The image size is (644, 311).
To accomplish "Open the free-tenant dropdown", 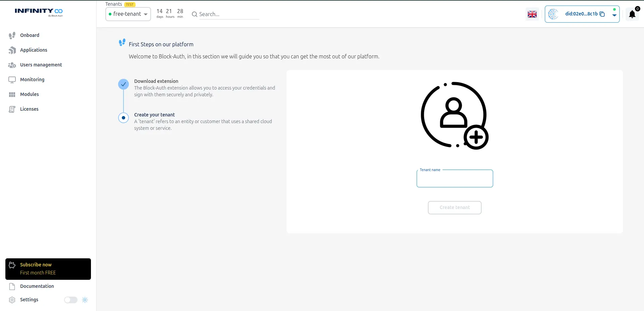I will [x=128, y=14].
